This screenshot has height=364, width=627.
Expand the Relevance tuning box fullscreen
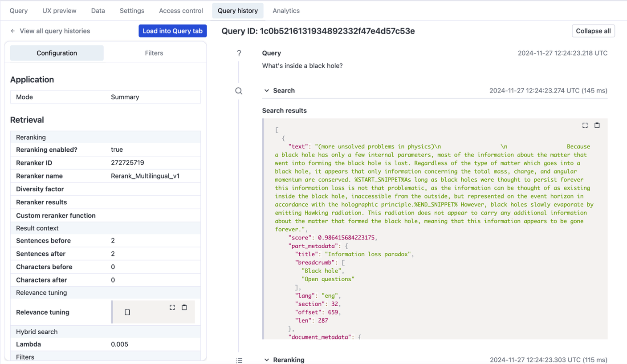(172, 307)
